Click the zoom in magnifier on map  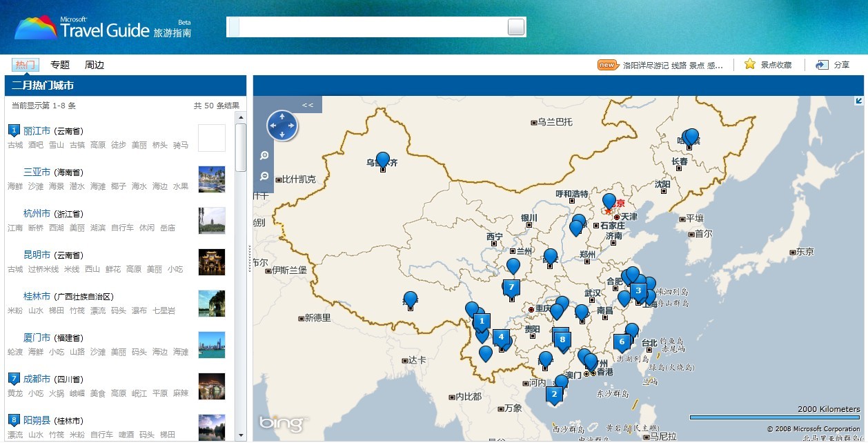(264, 156)
